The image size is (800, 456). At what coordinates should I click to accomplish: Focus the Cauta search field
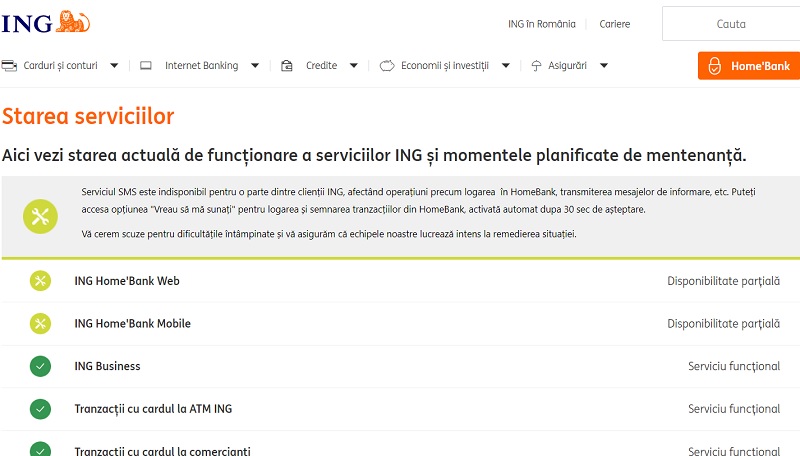click(x=731, y=23)
